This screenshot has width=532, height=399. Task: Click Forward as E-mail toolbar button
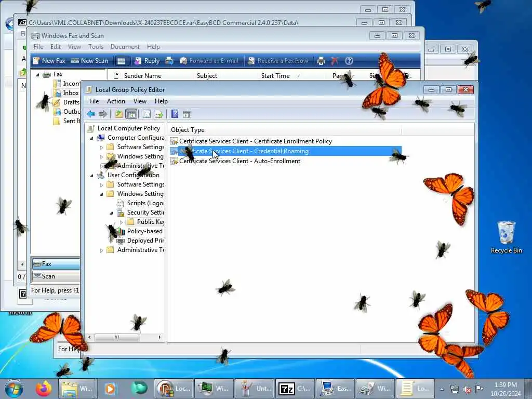209,61
